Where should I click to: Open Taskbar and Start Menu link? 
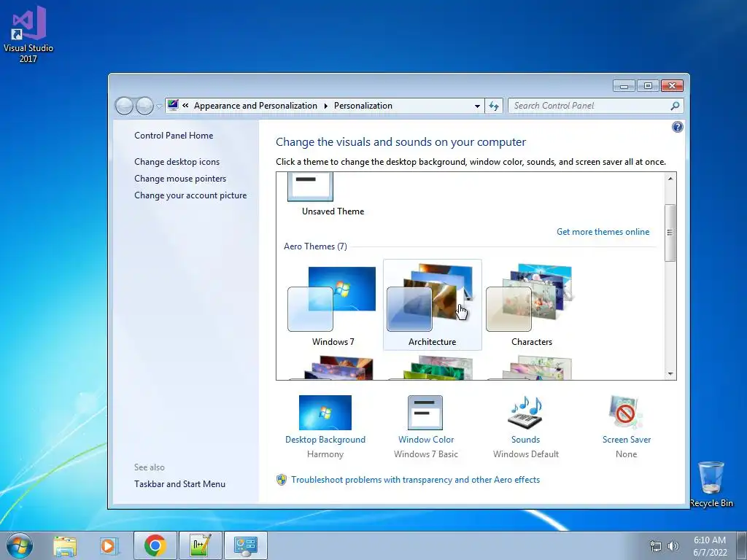(179, 484)
